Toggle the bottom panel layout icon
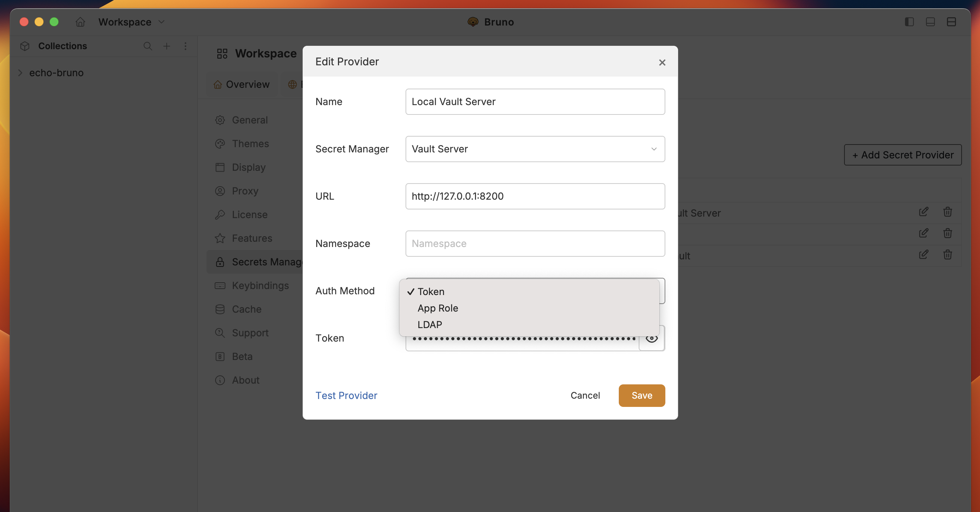Screen dimensions: 980x512 pyautogui.click(x=930, y=22)
